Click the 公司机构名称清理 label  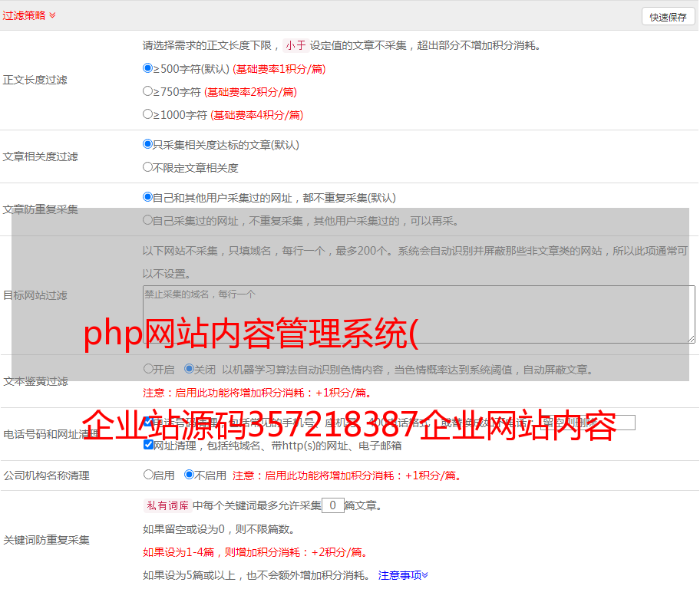(x=46, y=475)
